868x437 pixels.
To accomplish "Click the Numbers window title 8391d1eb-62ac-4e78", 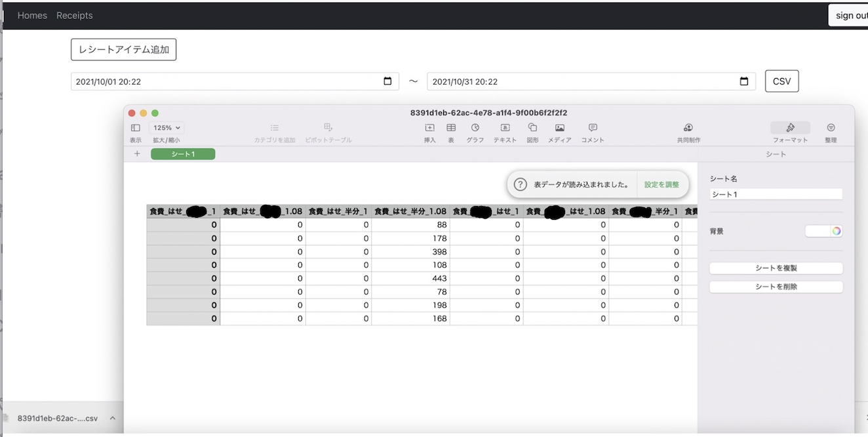I will pyautogui.click(x=488, y=112).
